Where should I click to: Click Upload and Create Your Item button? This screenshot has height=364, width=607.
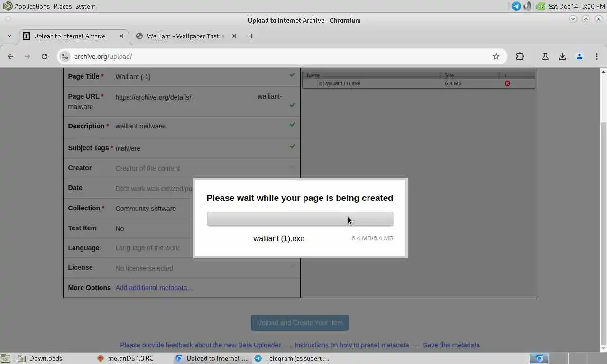(x=300, y=323)
